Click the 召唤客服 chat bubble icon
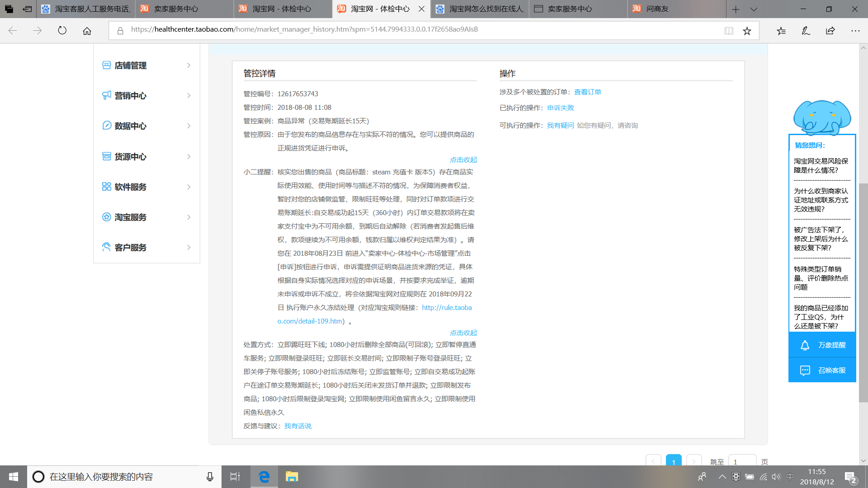The width and height of the screenshot is (868, 488). 805,371
